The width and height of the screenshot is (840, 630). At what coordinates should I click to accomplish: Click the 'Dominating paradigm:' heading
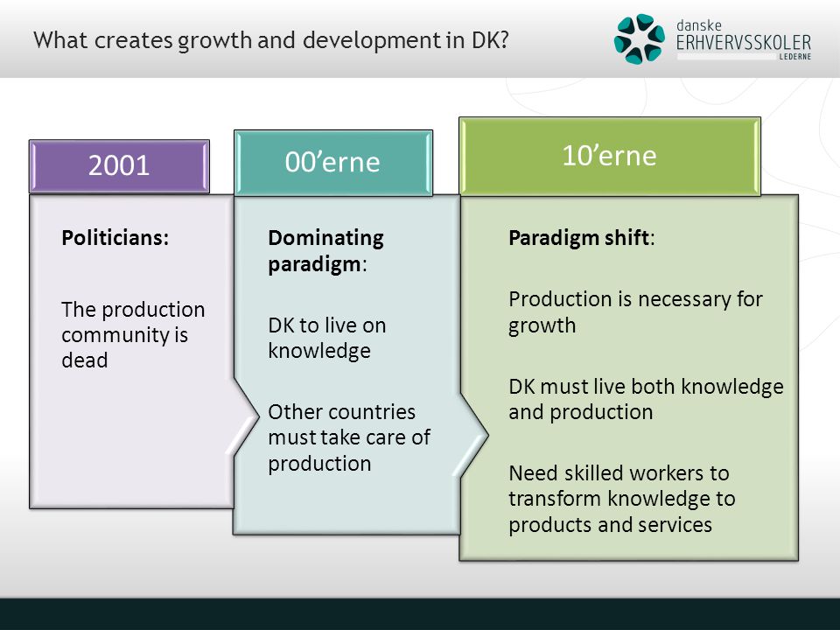[x=325, y=251]
